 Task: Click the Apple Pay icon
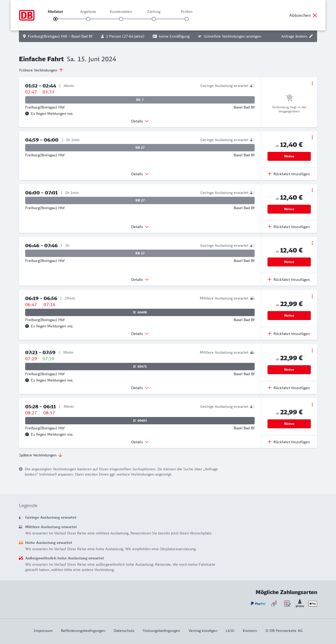[313, 604]
